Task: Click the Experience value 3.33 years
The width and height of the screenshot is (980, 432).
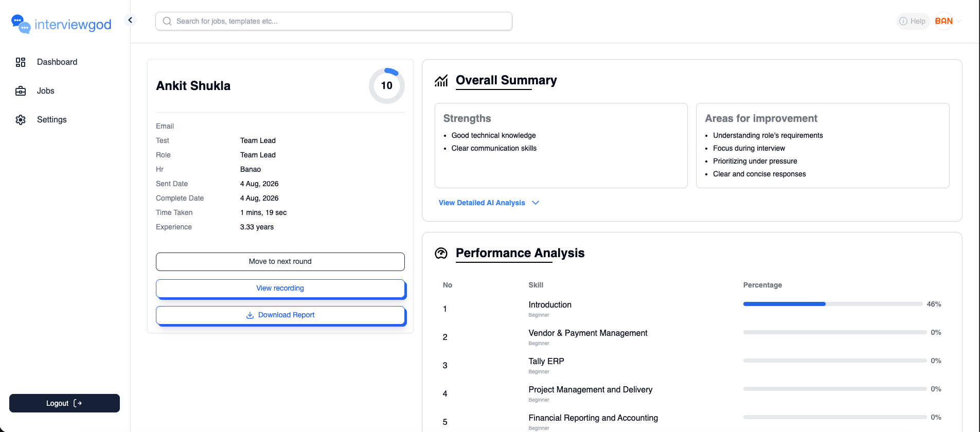Action: tap(257, 227)
